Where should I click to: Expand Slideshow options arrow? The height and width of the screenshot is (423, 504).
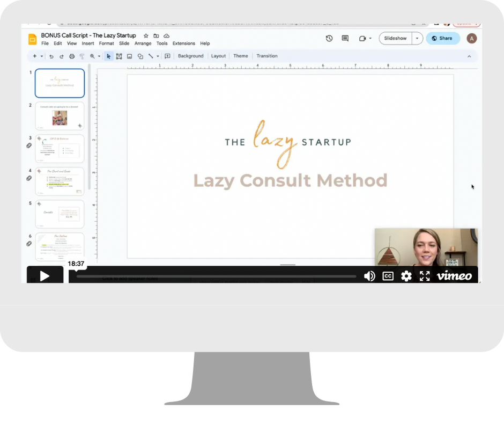(x=417, y=38)
